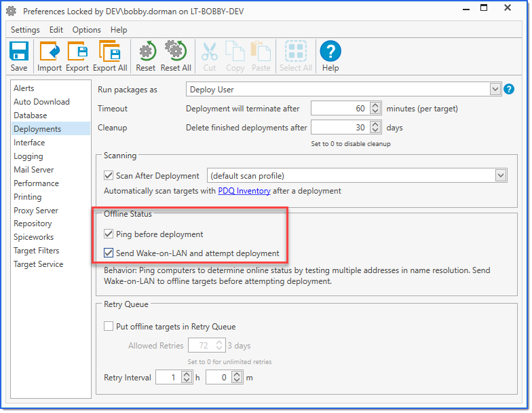532x413 pixels.
Task: Select Performance preferences
Action: (51, 183)
